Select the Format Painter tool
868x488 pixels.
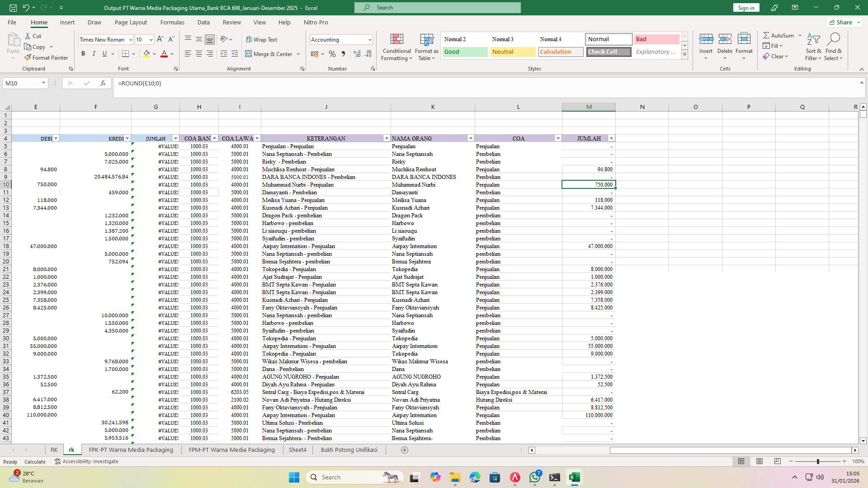(47, 57)
